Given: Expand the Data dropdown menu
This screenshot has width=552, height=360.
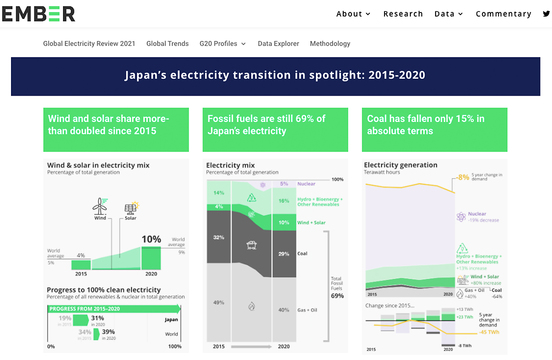Looking at the screenshot, I should coord(448,14).
